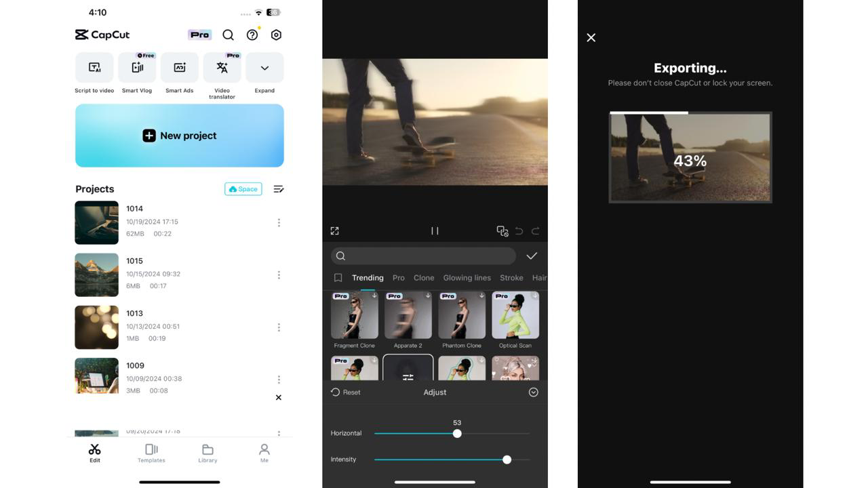The width and height of the screenshot is (868, 488).
Task: Expand the tools row
Action: coord(264,68)
